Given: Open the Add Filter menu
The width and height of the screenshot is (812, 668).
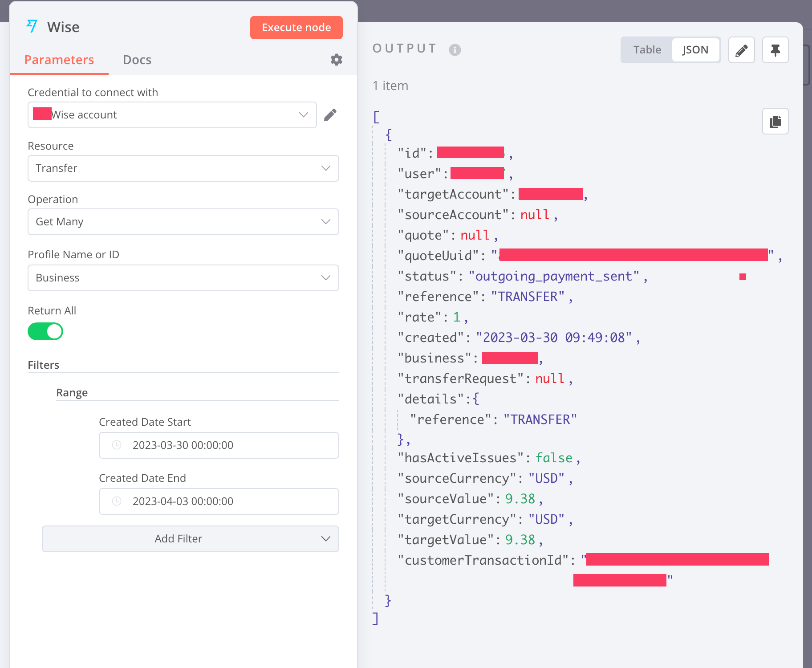Looking at the screenshot, I should 190,539.
